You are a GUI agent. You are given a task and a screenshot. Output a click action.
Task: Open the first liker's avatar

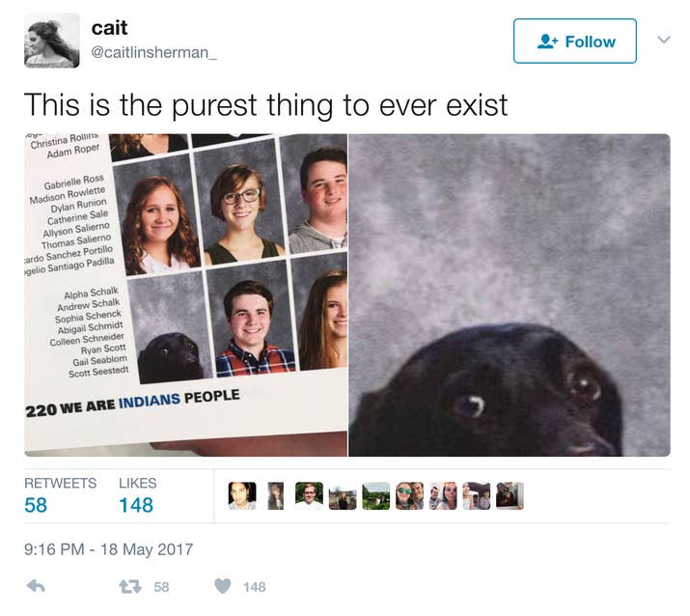tap(242, 496)
